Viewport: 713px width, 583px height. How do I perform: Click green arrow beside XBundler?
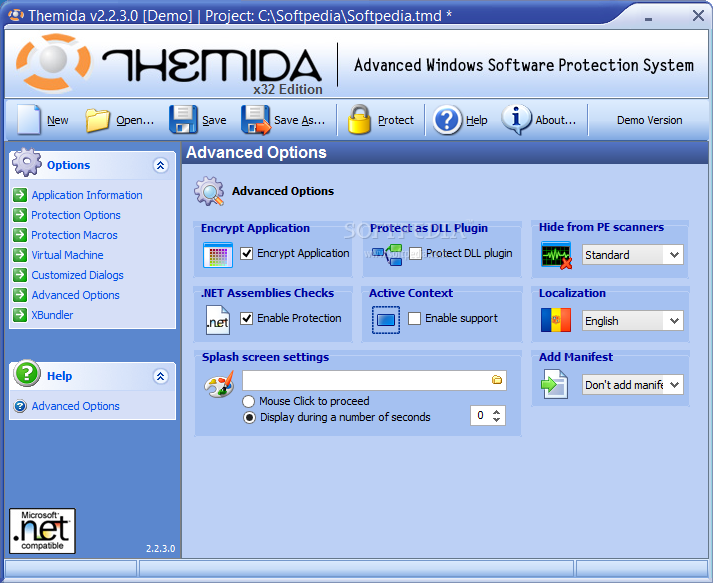click(x=20, y=315)
